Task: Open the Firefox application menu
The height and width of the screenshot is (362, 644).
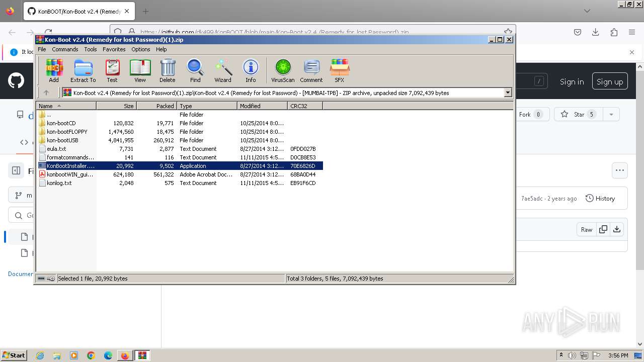Action: [x=632, y=32]
